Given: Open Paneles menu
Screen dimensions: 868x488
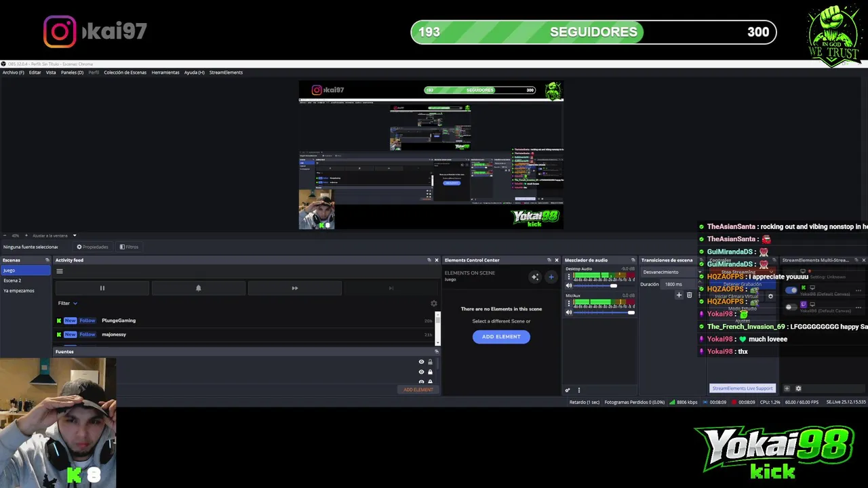Looking at the screenshot, I should tap(72, 73).
